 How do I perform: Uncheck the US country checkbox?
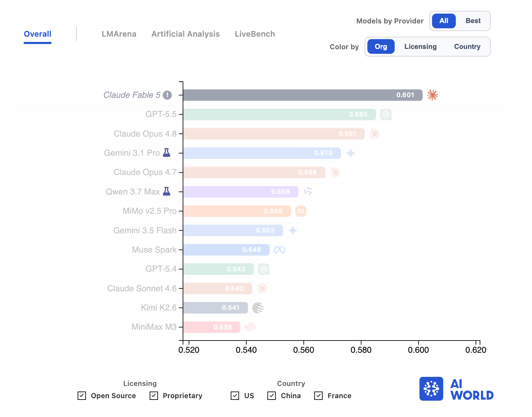(235, 396)
